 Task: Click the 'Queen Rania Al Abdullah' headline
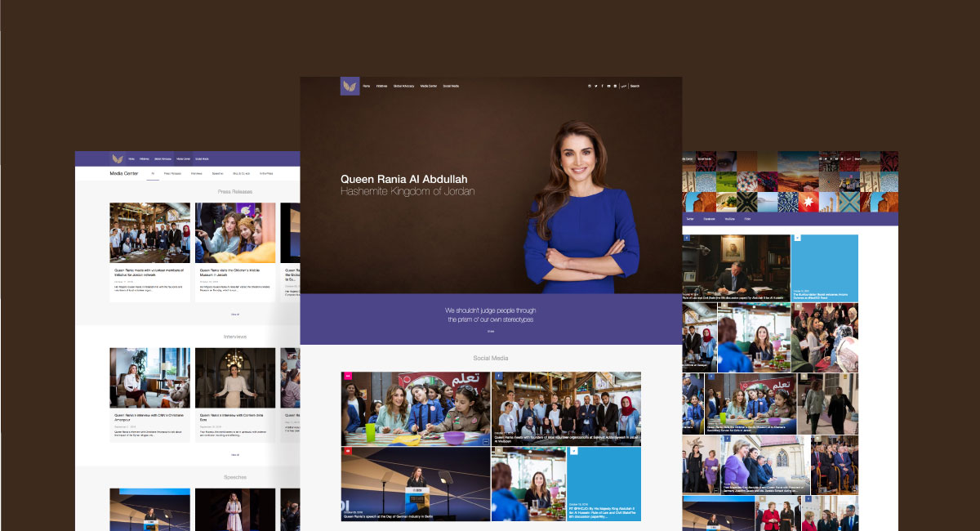pos(404,179)
